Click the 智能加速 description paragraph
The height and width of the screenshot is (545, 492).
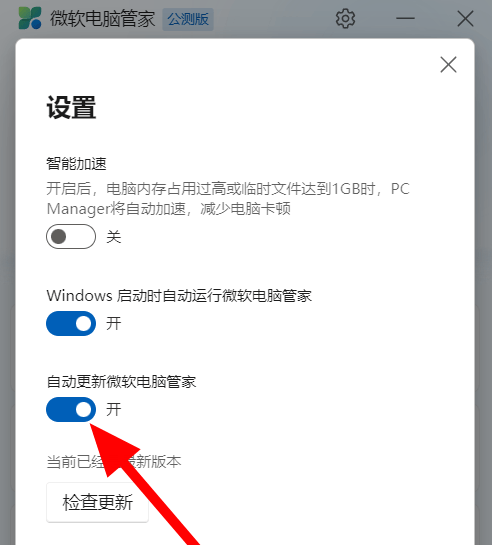[x=228, y=199]
